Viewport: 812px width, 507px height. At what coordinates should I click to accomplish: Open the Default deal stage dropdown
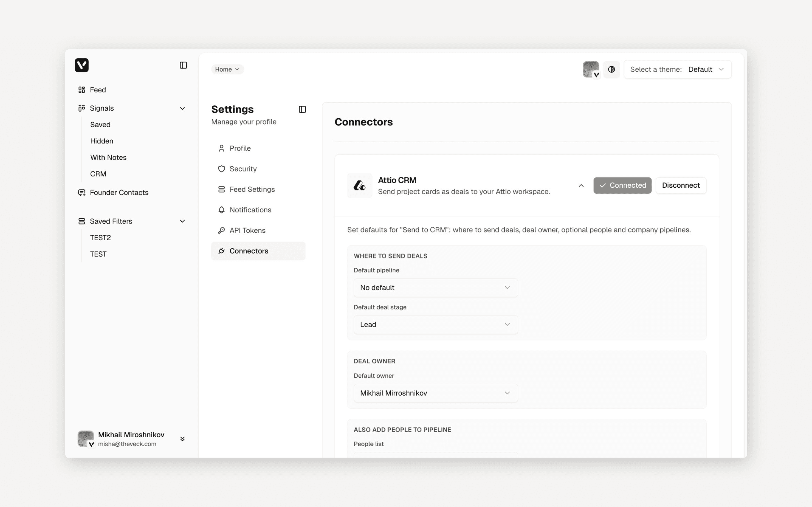coord(435,325)
